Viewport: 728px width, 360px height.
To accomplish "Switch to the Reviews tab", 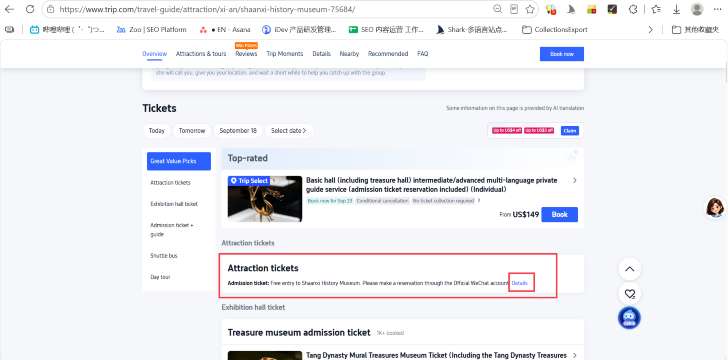I will pos(246,54).
